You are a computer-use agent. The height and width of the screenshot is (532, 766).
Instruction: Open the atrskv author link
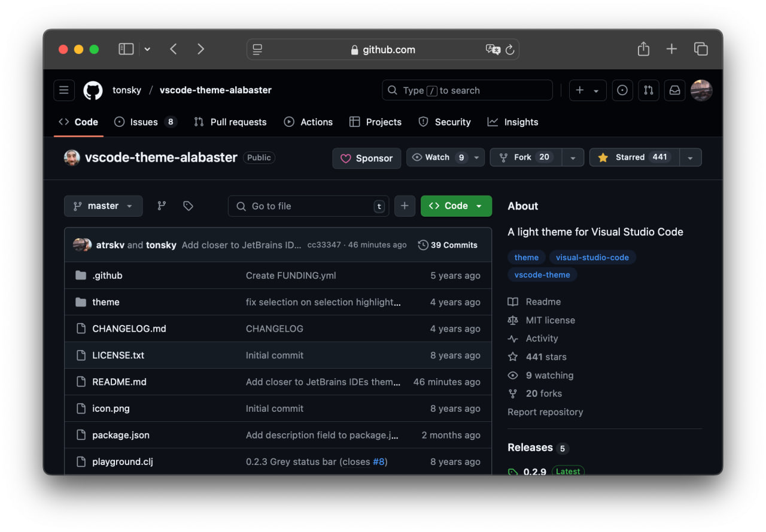tap(110, 245)
